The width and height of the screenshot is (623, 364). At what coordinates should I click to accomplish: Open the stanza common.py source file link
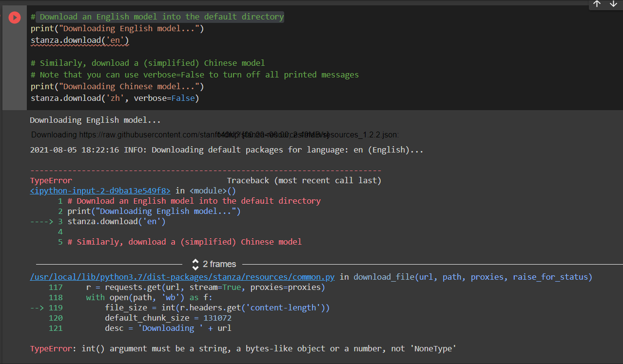tap(182, 276)
